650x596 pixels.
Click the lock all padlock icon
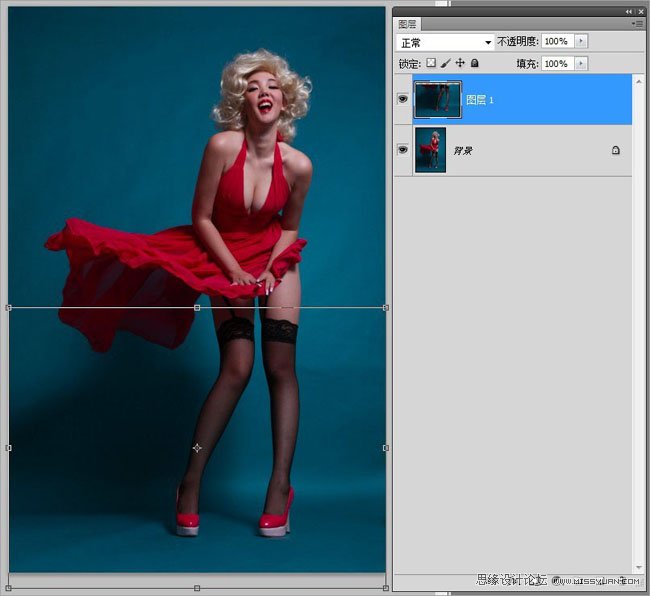tap(474, 63)
